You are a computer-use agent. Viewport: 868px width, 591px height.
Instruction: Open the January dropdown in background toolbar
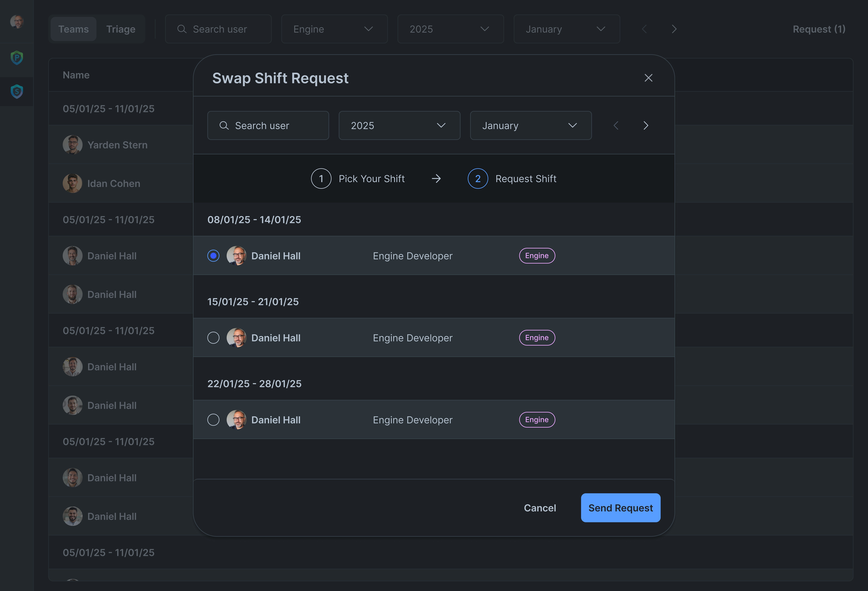pos(567,29)
